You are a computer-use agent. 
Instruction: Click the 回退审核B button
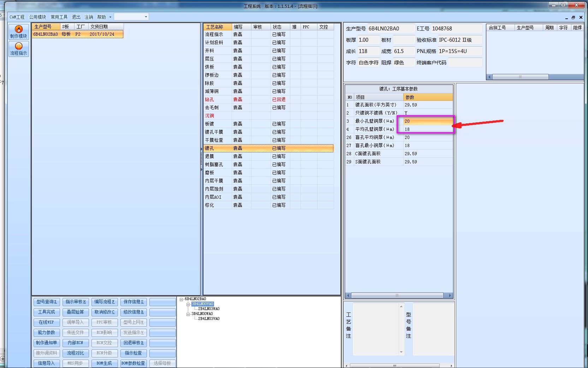tap(133, 343)
